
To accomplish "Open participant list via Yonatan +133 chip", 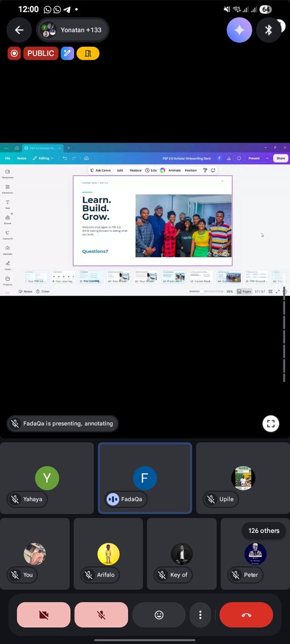I will point(73,30).
